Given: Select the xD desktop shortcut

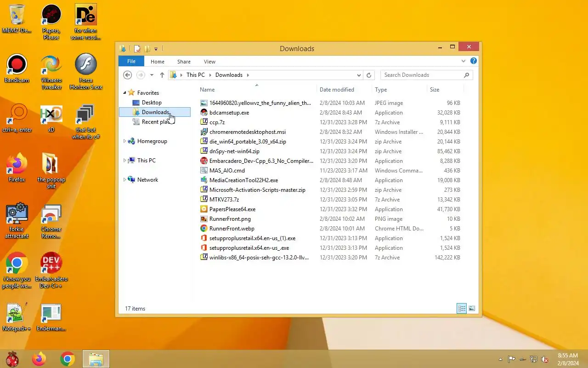Looking at the screenshot, I should [51, 118].
